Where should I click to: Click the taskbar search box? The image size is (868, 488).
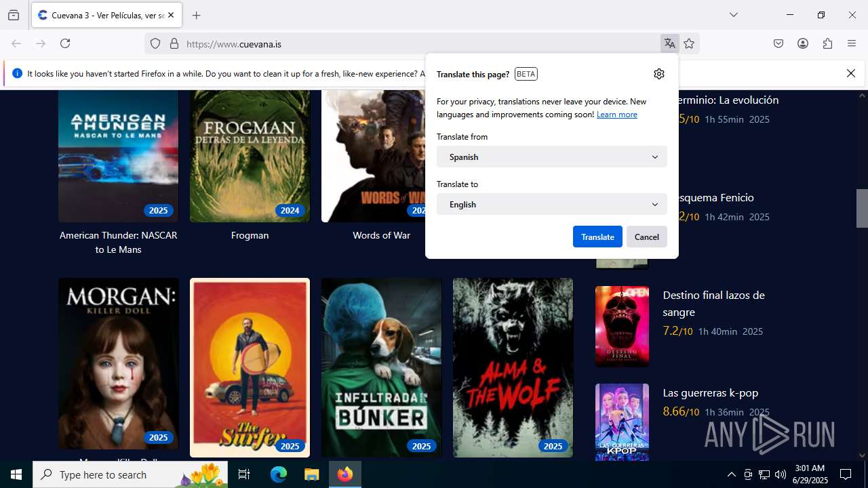pyautogui.click(x=130, y=474)
